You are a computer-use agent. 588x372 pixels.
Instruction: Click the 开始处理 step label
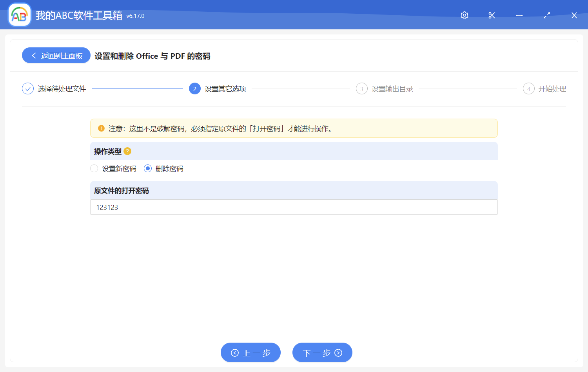[x=554, y=88]
